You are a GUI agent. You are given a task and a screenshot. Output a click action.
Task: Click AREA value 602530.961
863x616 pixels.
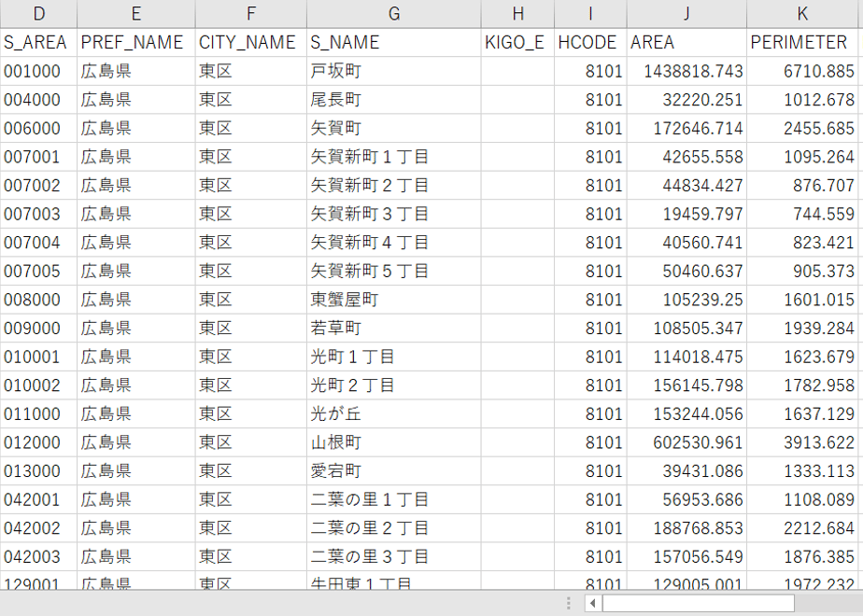click(686, 442)
